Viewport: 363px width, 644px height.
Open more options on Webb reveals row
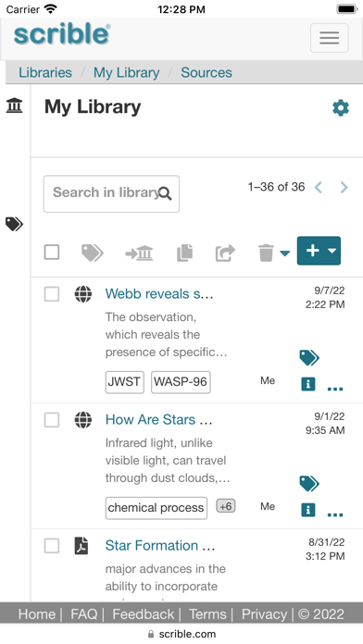(x=335, y=388)
